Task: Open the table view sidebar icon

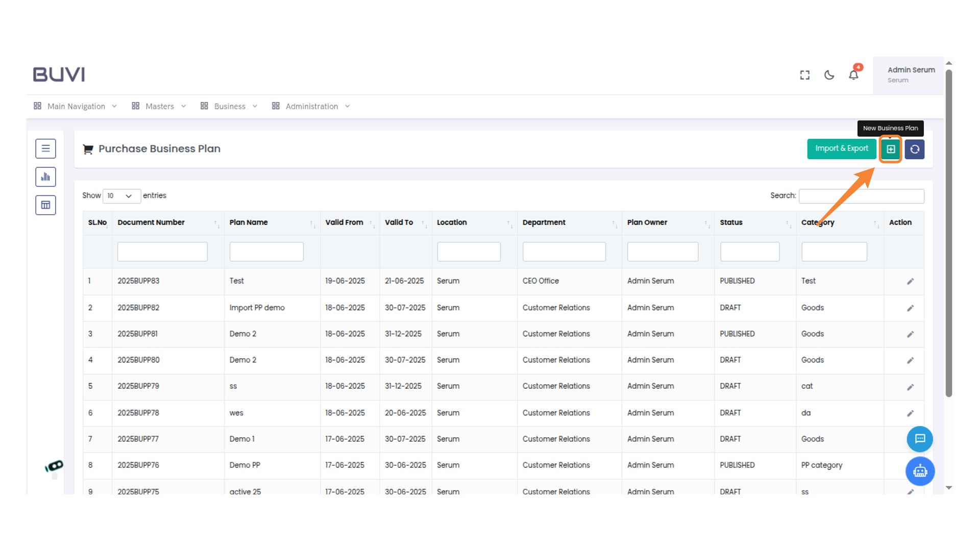Action: [x=45, y=205]
